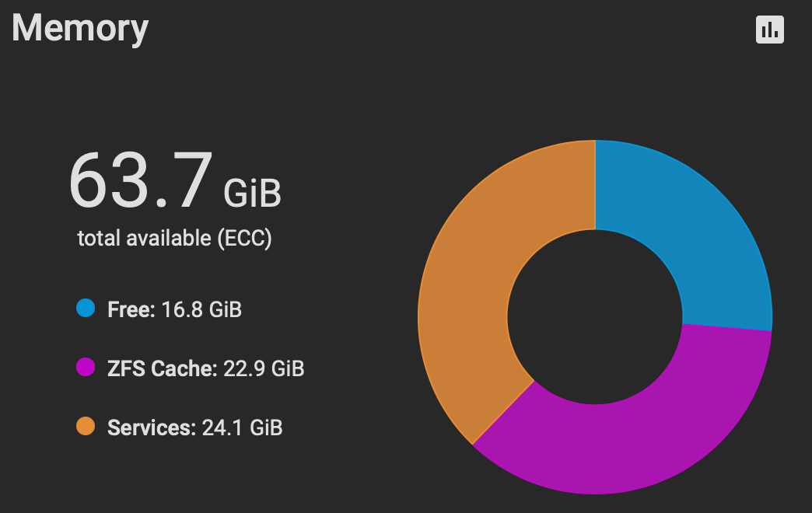
Task: Click the 24.1 GiB value in legend
Action: point(242,427)
